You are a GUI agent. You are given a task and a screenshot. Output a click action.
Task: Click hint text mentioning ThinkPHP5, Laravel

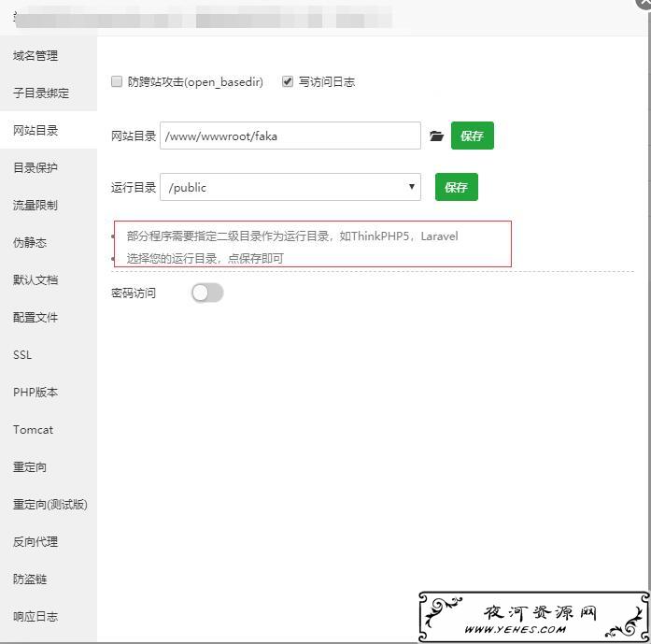pos(292,236)
